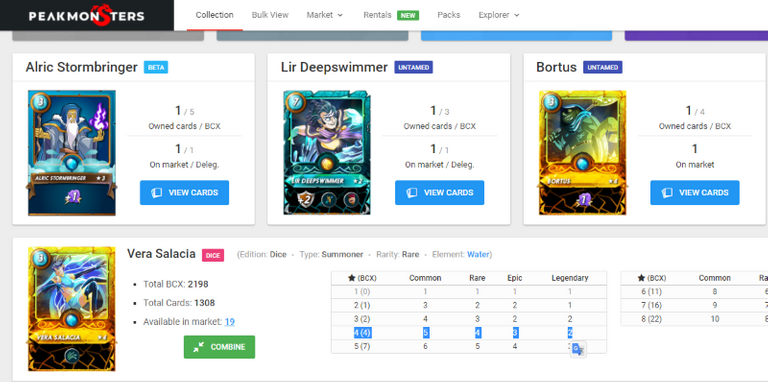View cards for Alric Stormbringer
This screenshot has width=768, height=382.
point(184,192)
